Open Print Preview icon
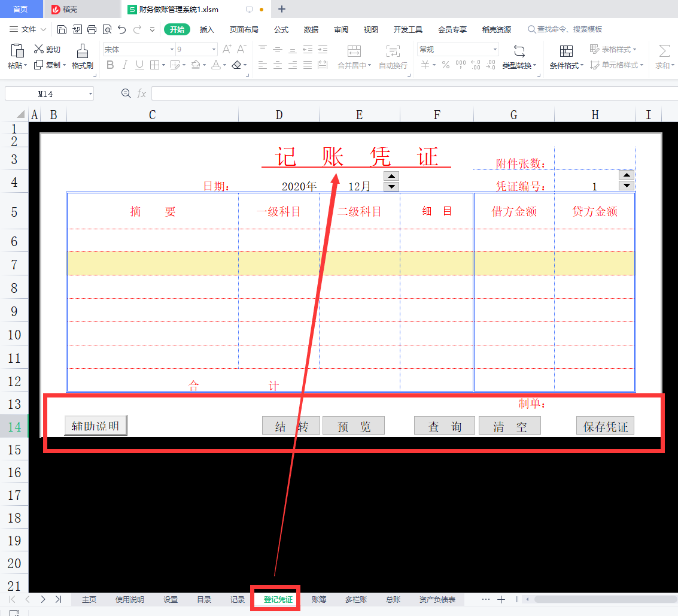This screenshot has height=616, width=678. 107,29
